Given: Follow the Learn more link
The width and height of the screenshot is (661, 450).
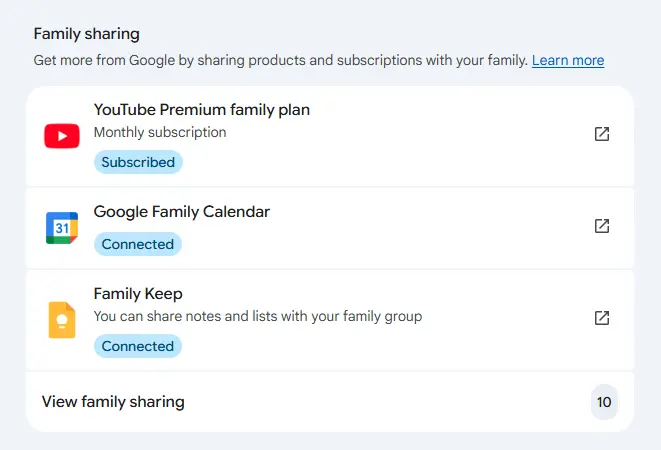Looking at the screenshot, I should pos(568,60).
